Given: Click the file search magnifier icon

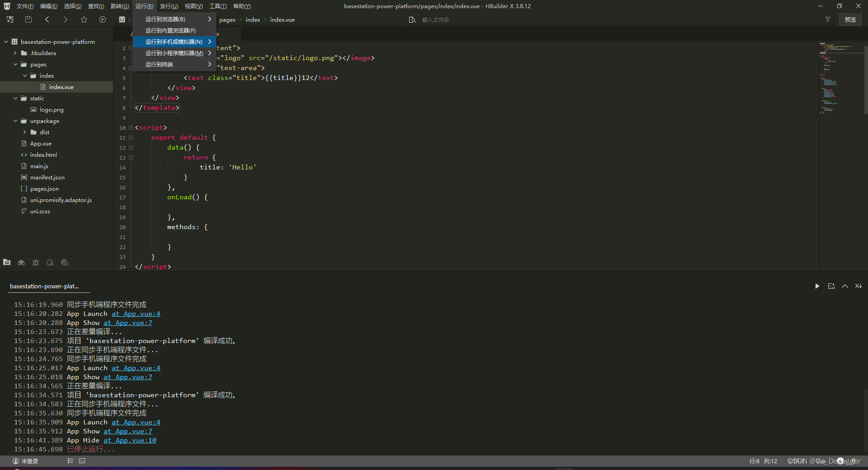Looking at the screenshot, I should 412,19.
